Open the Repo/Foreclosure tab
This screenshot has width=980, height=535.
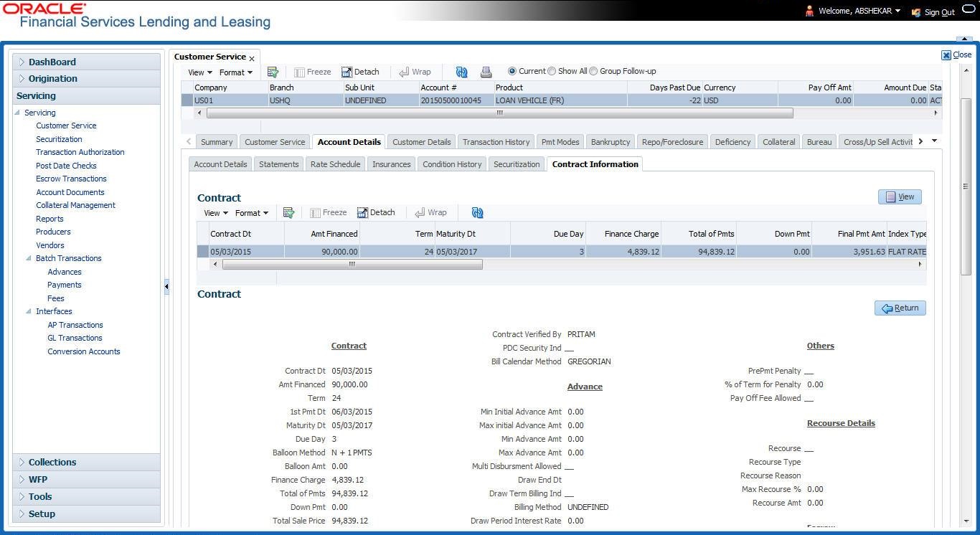point(672,142)
